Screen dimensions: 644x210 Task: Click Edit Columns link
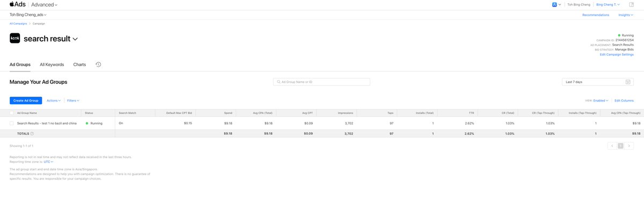[624, 100]
